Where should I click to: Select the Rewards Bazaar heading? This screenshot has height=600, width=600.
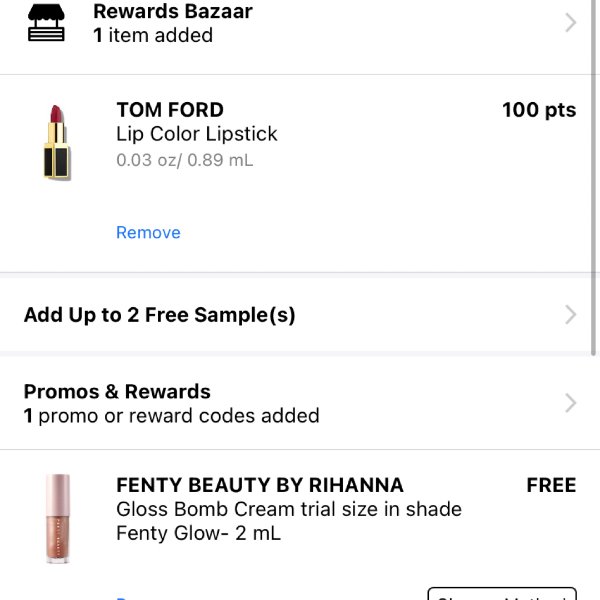point(173,11)
